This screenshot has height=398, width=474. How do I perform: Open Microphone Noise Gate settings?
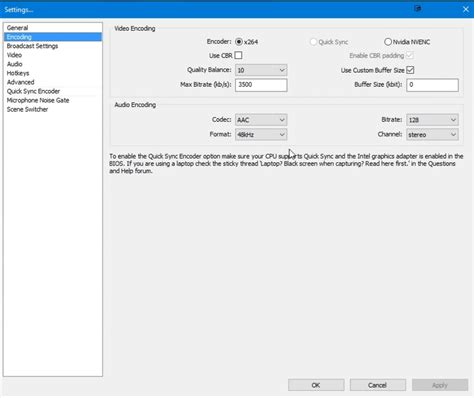point(53,100)
